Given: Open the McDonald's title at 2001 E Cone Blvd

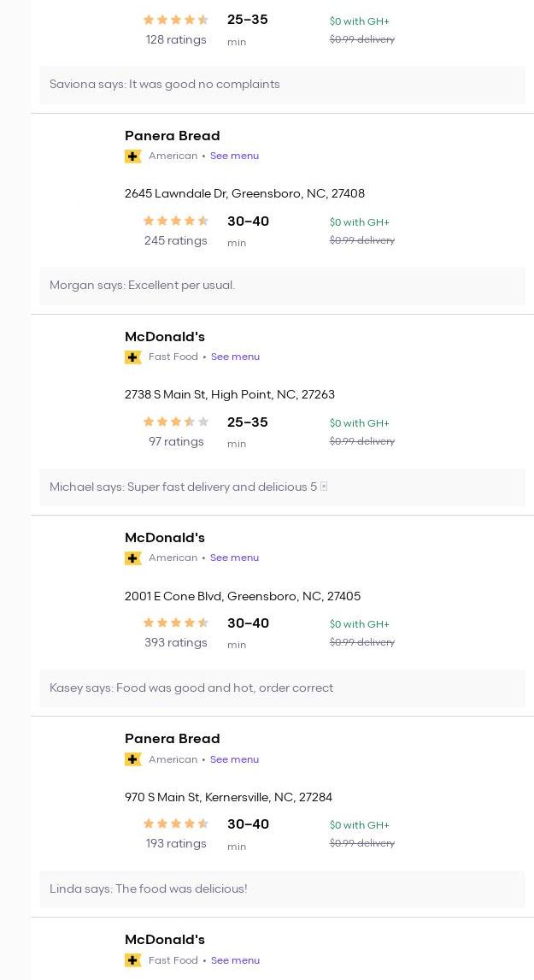Looking at the screenshot, I should (164, 538).
